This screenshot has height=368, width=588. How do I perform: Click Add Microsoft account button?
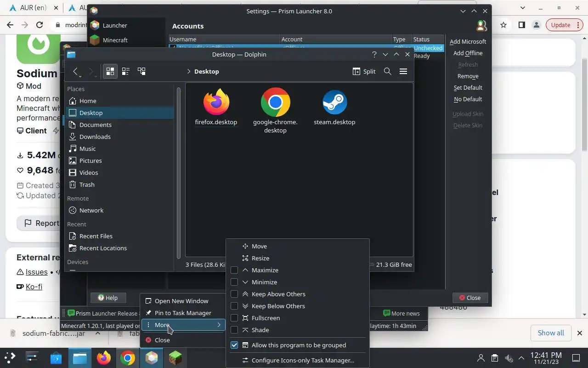point(468,41)
